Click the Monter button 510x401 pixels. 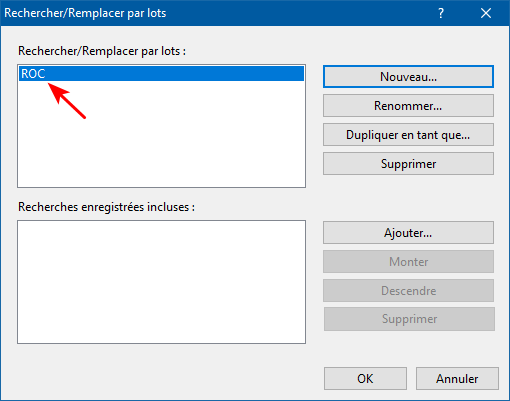(408, 262)
